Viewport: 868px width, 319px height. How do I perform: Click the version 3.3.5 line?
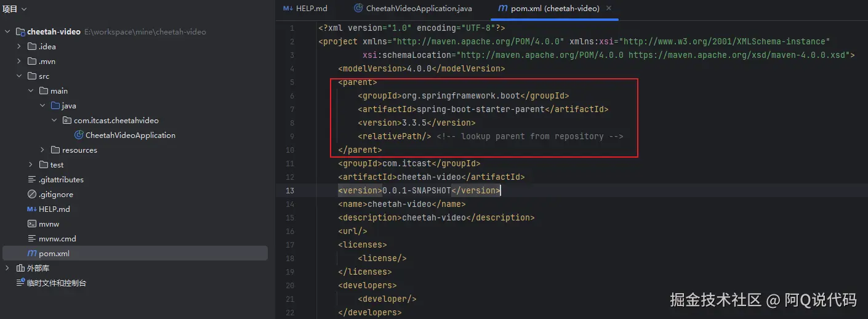[x=417, y=123]
